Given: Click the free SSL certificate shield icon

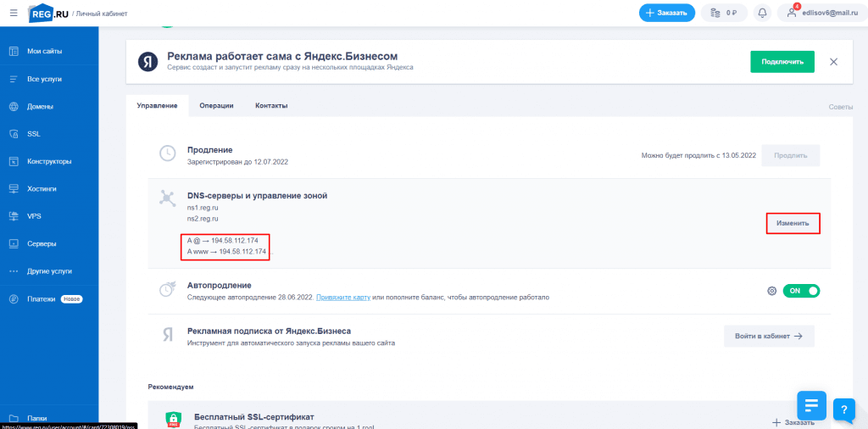Looking at the screenshot, I should 172,421.
